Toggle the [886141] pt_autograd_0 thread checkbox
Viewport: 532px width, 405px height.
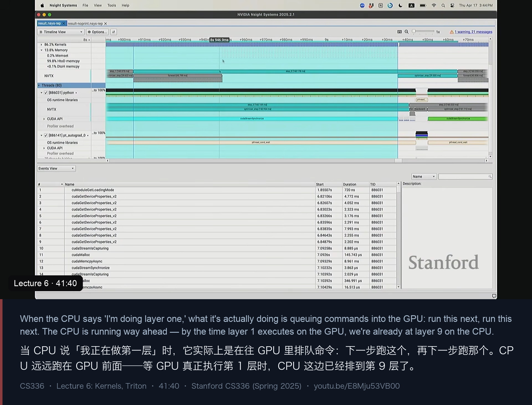click(46, 135)
